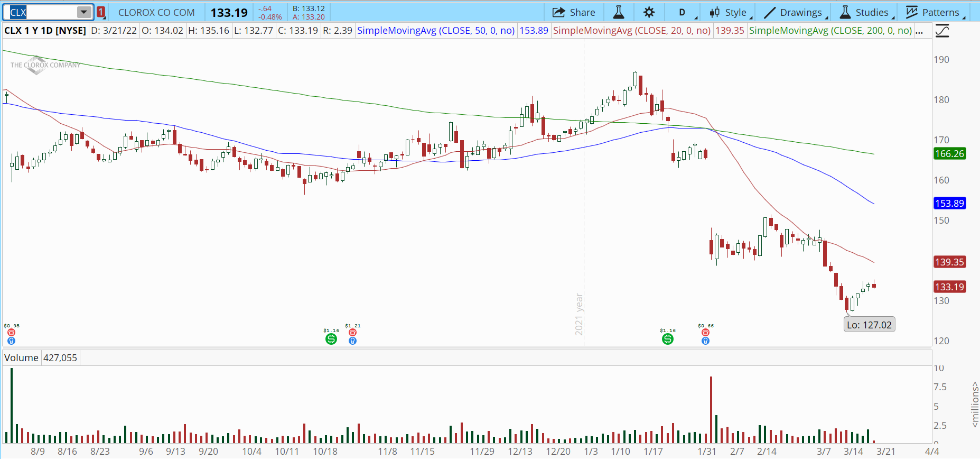The height and width of the screenshot is (459, 980).
Task: Click the volume value 427,055
Action: 60,358
